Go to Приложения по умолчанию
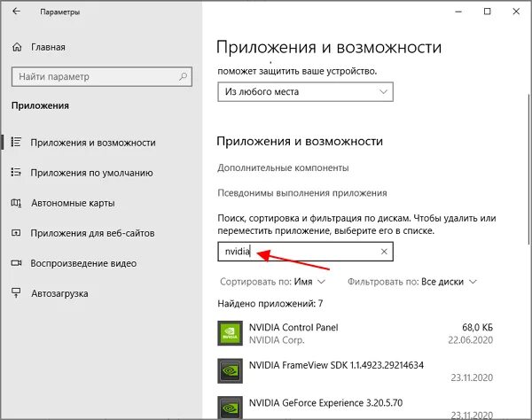This screenshot has width=532, height=420. click(x=91, y=173)
